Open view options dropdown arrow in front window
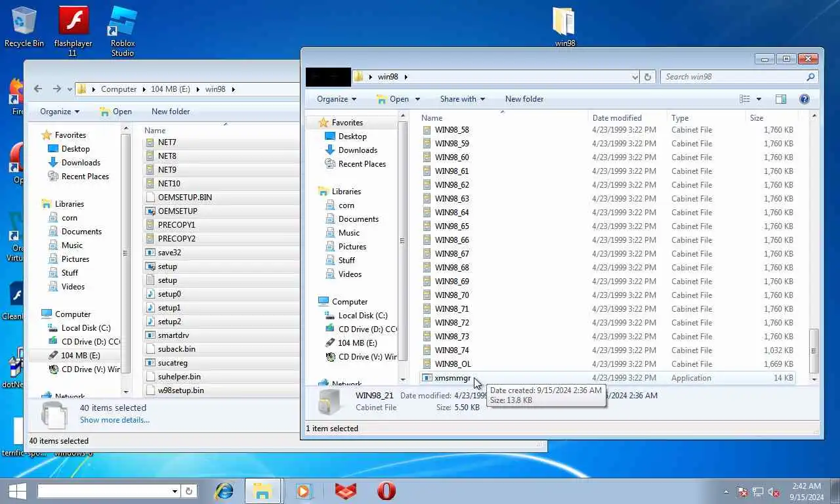This screenshot has height=504, width=840. tap(759, 99)
